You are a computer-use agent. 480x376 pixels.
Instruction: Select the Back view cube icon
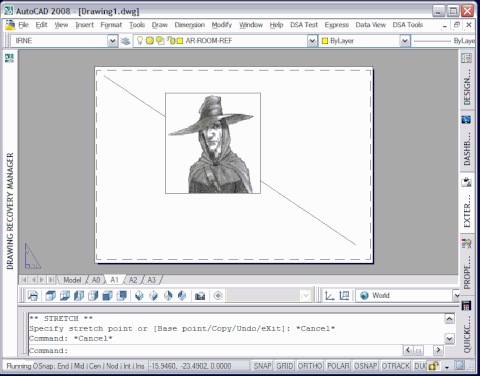122,296
